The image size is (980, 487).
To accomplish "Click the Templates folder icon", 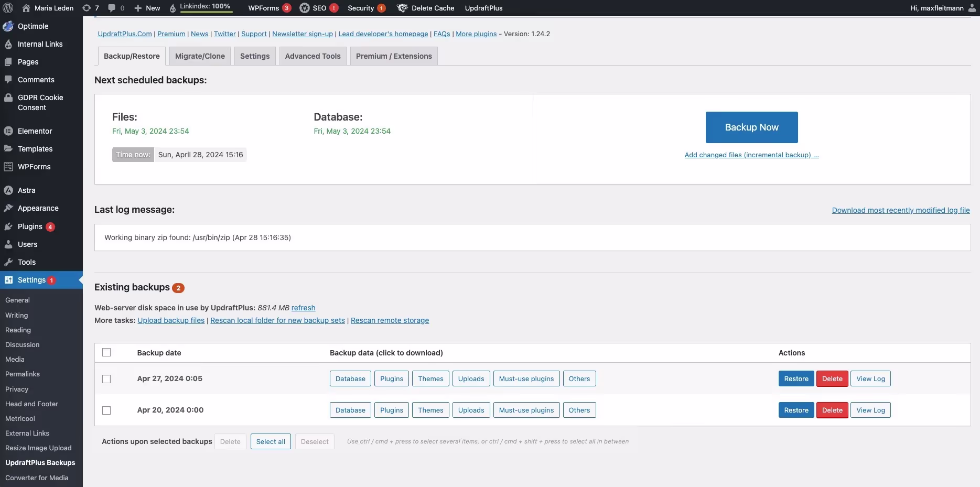I will 8,149.
